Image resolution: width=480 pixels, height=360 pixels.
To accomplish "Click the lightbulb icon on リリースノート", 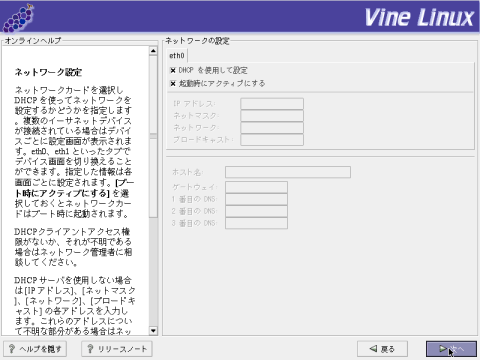I will (90, 349).
